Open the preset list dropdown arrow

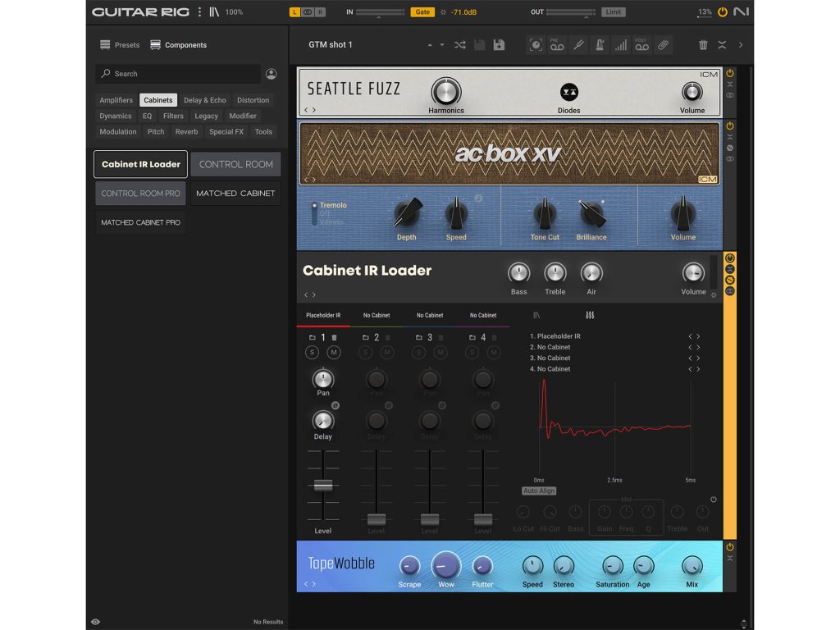coord(442,45)
